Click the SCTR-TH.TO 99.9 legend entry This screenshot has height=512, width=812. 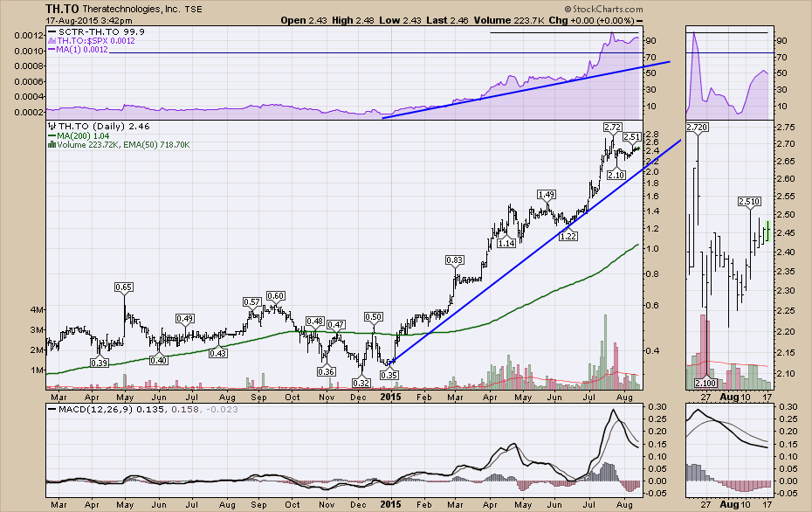tap(101, 31)
